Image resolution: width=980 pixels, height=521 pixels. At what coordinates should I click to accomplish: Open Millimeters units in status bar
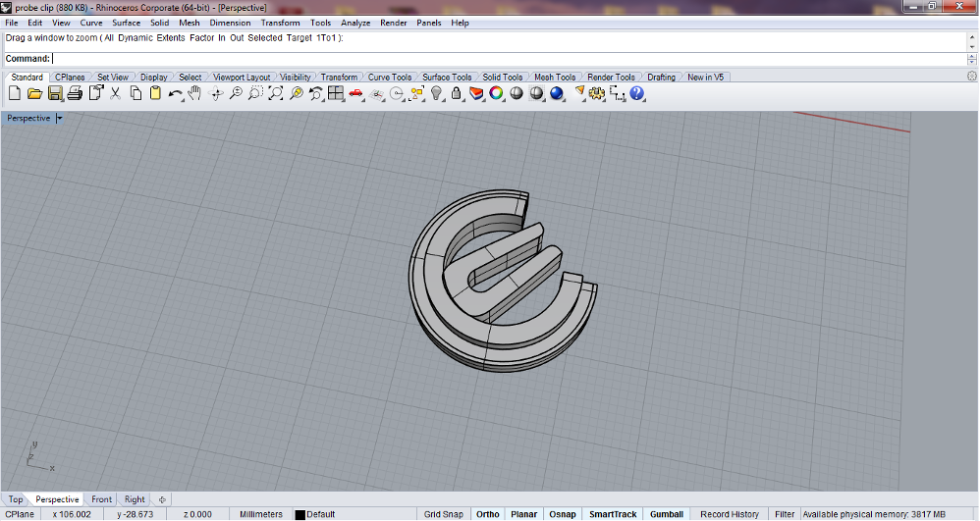(x=260, y=514)
